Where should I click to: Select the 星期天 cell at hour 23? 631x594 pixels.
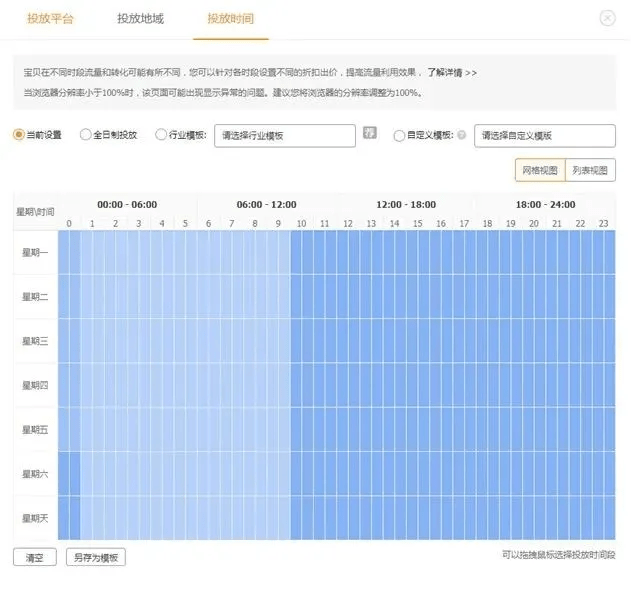click(604, 518)
